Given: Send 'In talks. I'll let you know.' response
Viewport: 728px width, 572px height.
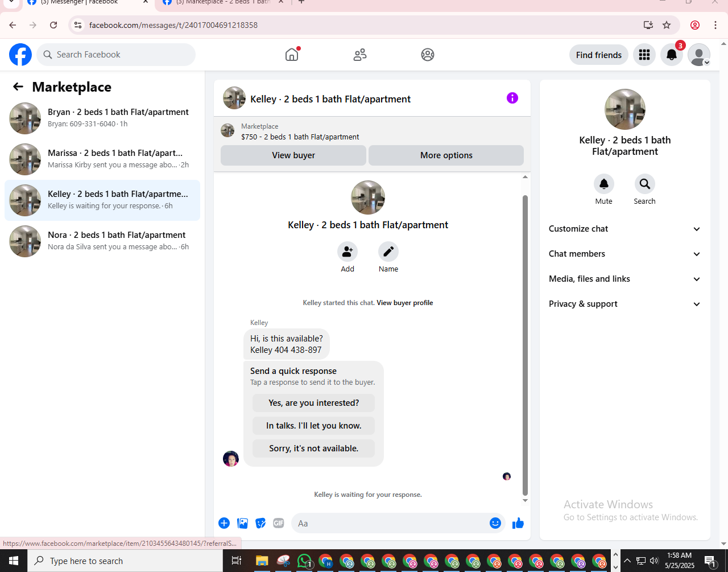Looking at the screenshot, I should [x=314, y=426].
